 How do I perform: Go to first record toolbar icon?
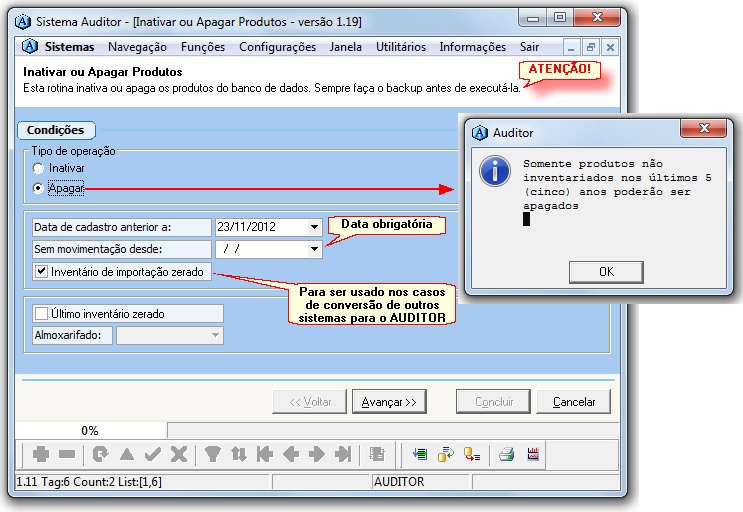[x=265, y=454]
